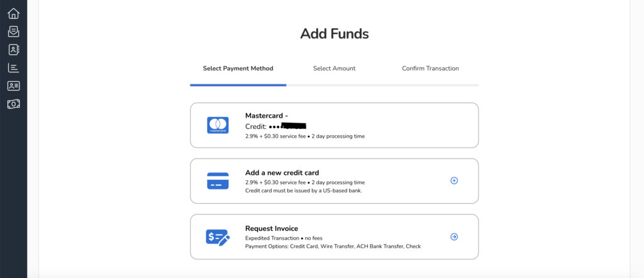
Task: Click the Mastercard logo icon
Action: point(218,125)
